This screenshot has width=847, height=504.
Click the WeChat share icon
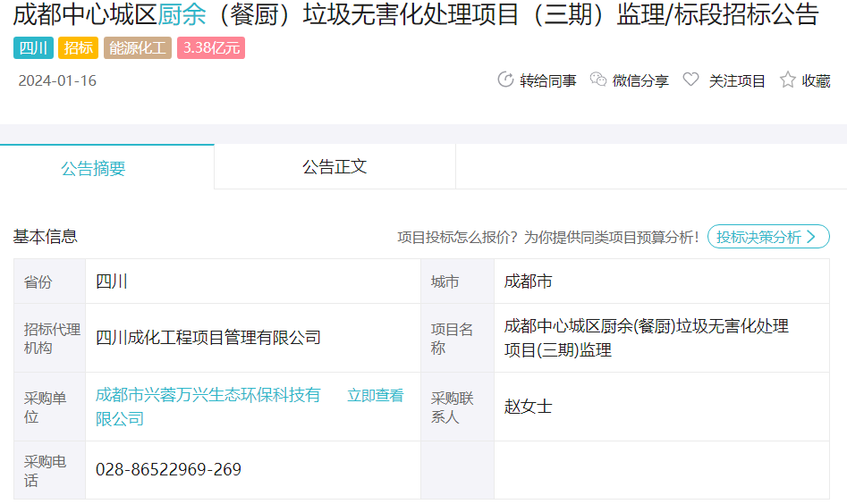pyautogui.click(x=598, y=80)
